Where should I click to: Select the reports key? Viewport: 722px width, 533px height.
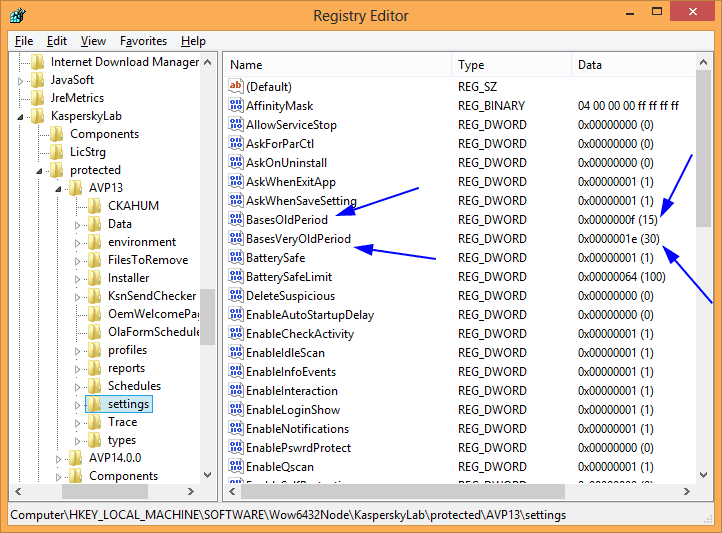tap(127, 368)
